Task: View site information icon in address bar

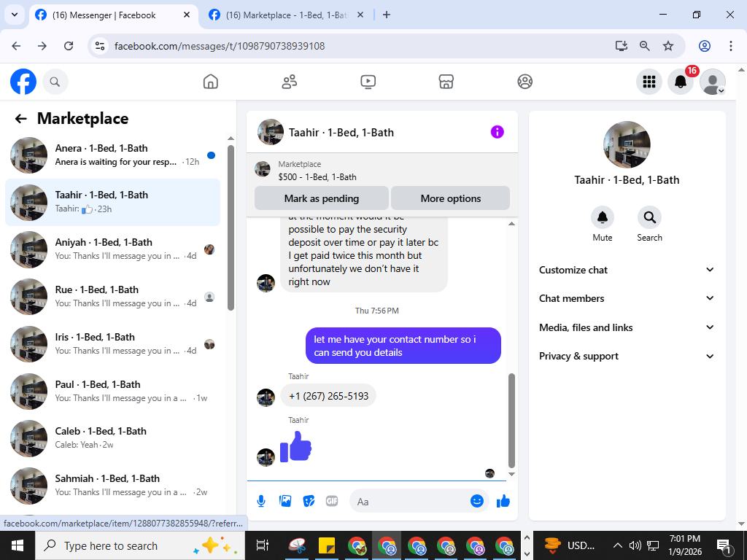Action: click(100, 46)
